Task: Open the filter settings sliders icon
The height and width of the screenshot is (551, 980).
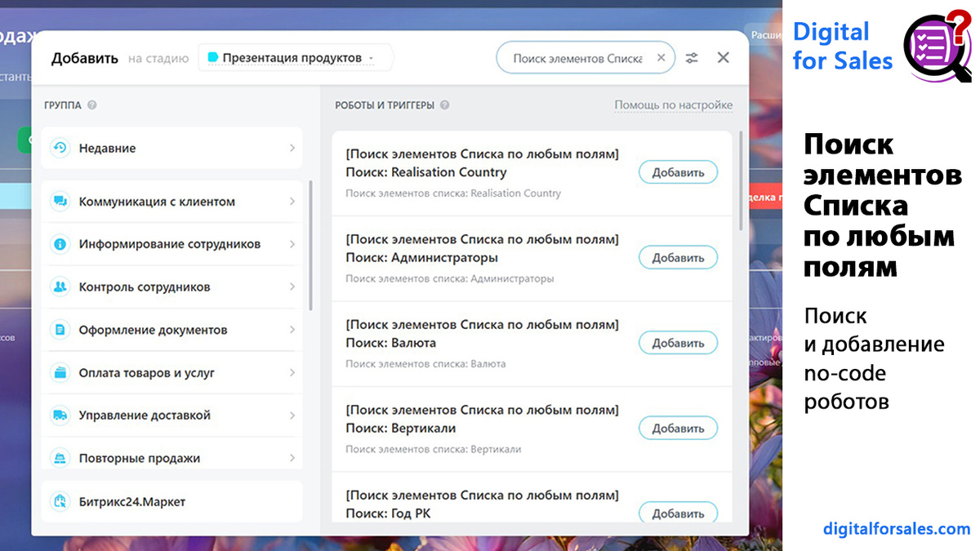Action: click(x=692, y=58)
